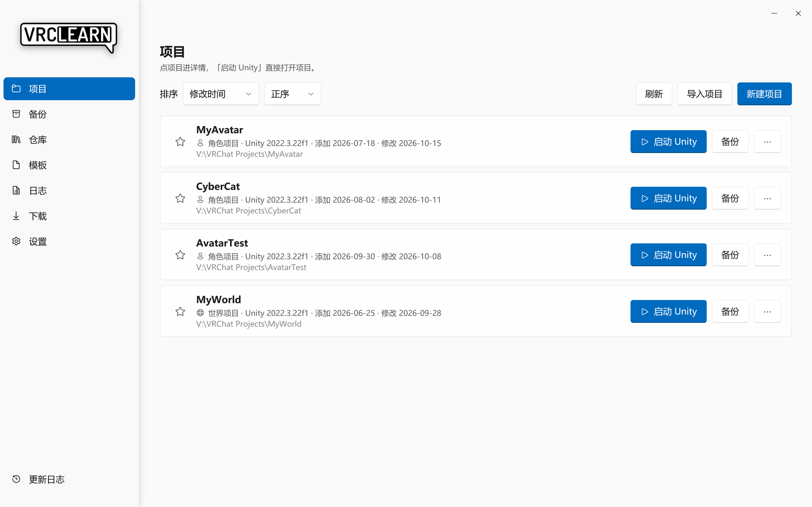Back up the MyAvatar project

(x=730, y=142)
